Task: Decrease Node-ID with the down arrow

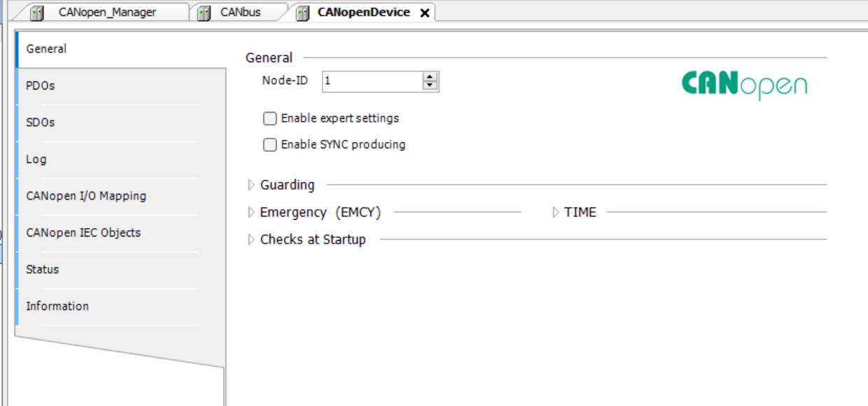Action: pyautogui.click(x=430, y=85)
